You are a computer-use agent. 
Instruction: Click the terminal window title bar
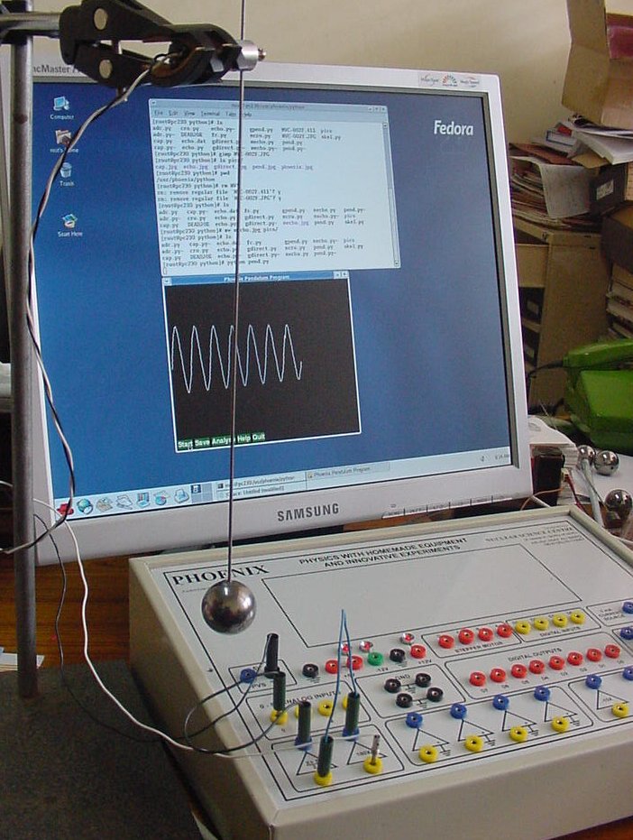[269, 105]
